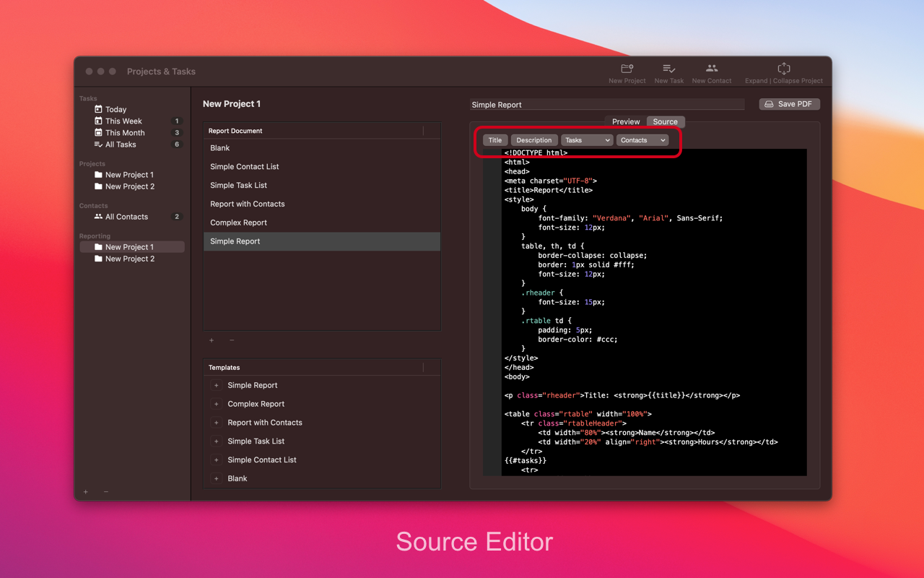Screen dimensions: 924x578
Task: Open the Tasks dropdown in source editor
Action: [x=587, y=140]
